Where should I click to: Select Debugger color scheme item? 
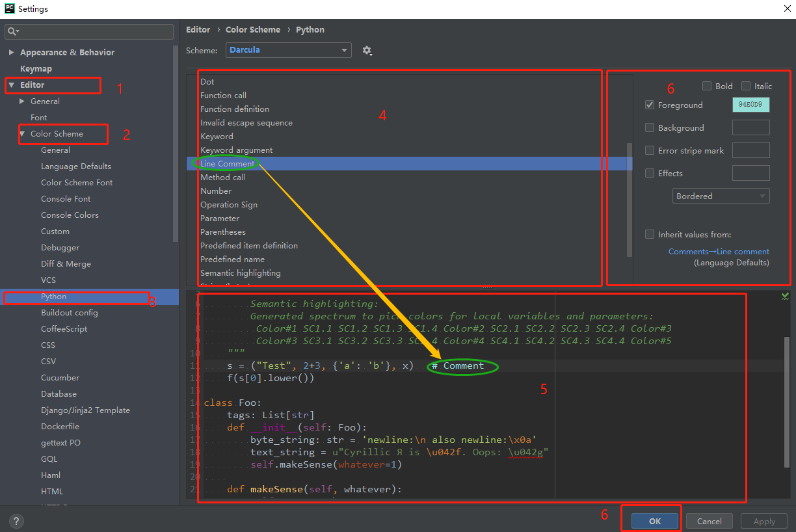tap(60, 247)
